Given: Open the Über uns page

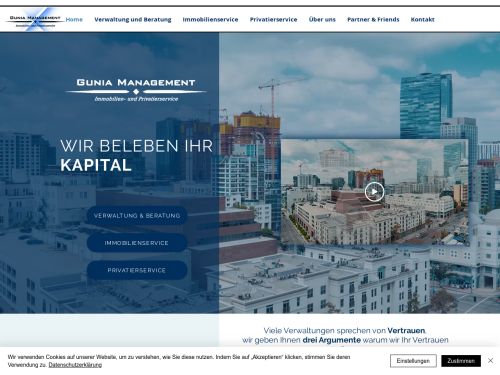Looking at the screenshot, I should pyautogui.click(x=322, y=20).
